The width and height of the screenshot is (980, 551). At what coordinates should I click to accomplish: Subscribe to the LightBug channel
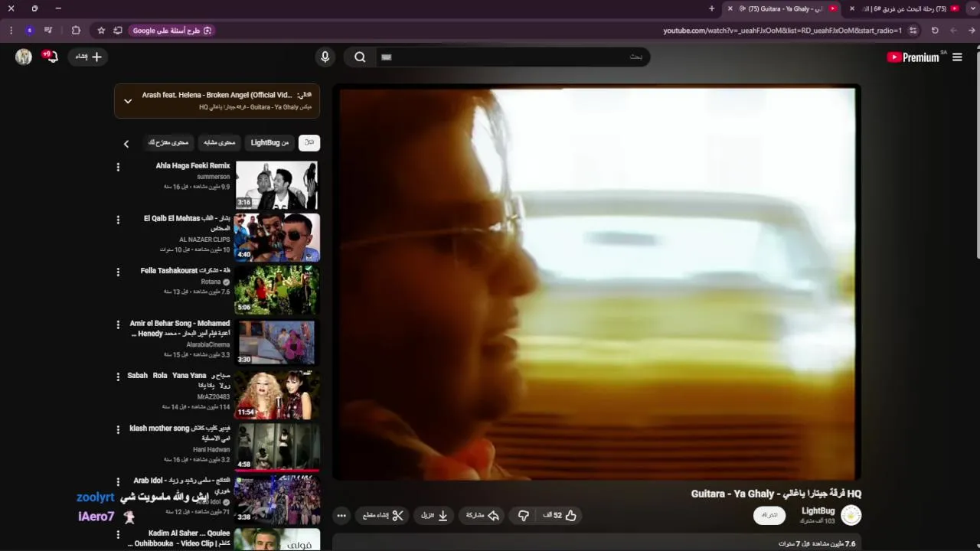[x=769, y=515]
